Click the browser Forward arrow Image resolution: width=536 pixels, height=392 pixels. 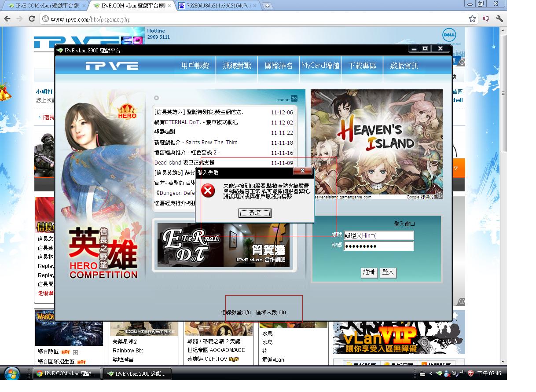[x=19, y=18]
